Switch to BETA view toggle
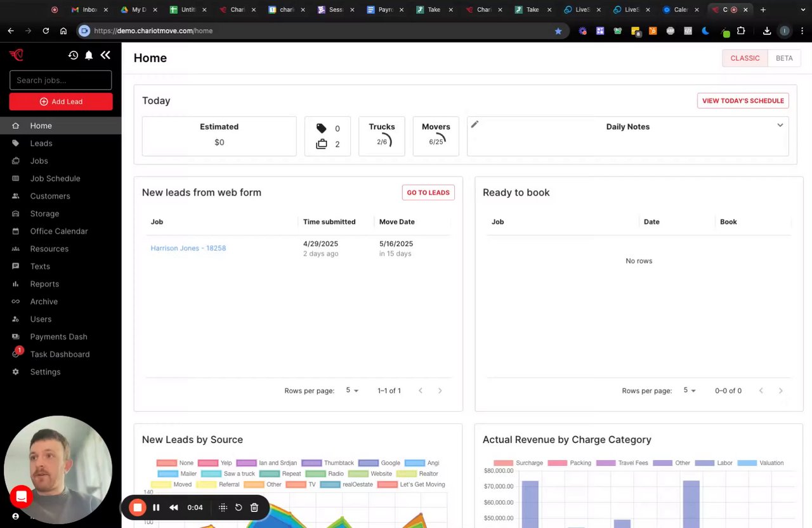 tap(784, 58)
